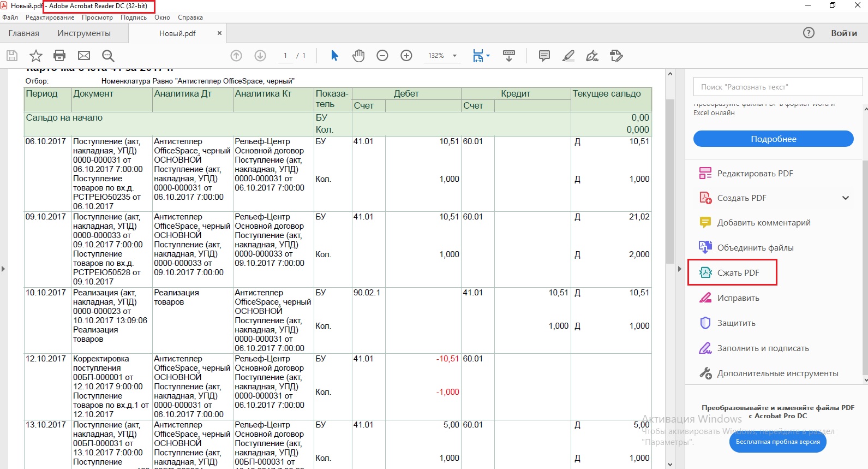Close the Новый.pdf tab
Screen dimensions: 868x469
tap(219, 33)
